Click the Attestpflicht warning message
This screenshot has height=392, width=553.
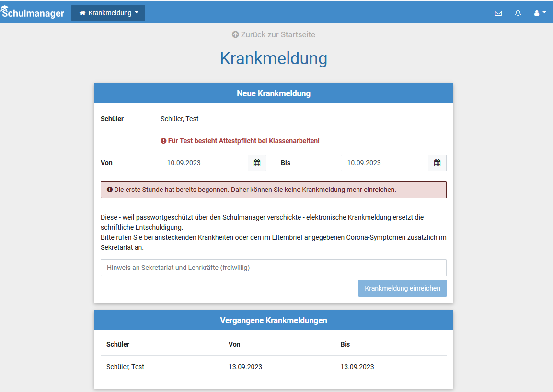coord(240,141)
